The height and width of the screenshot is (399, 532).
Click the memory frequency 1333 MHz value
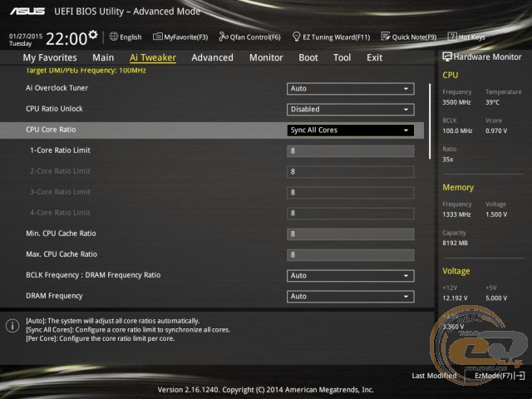click(456, 214)
